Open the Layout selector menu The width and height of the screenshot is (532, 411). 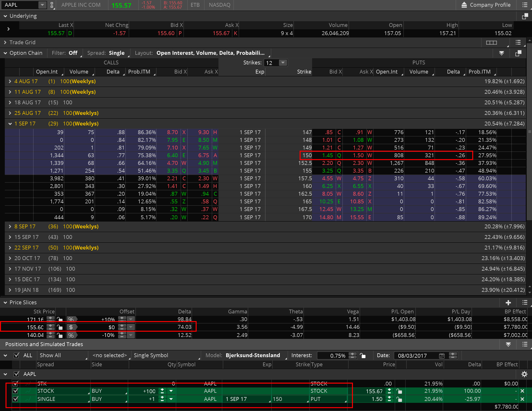[202, 53]
